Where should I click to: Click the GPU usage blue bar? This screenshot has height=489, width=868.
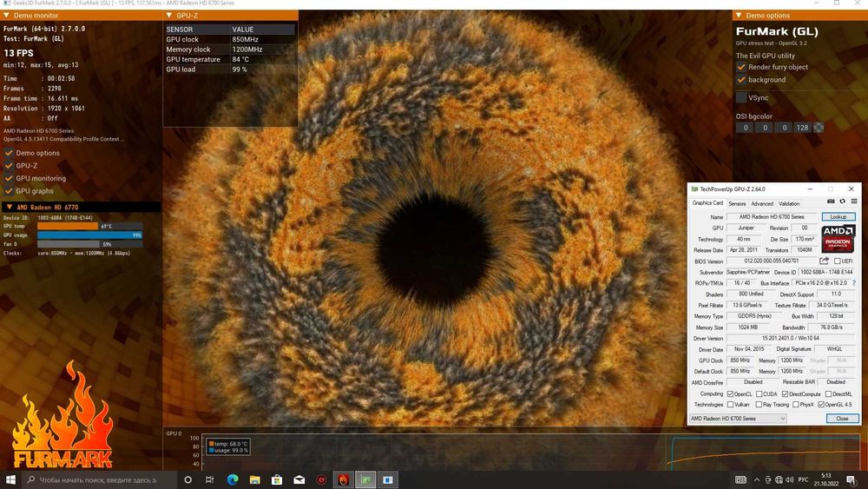[89, 235]
